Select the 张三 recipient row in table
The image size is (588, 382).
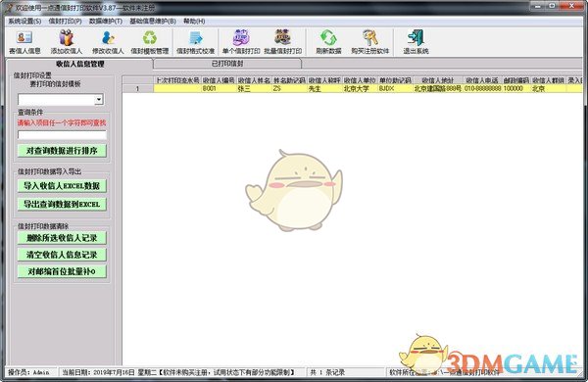coord(353,89)
